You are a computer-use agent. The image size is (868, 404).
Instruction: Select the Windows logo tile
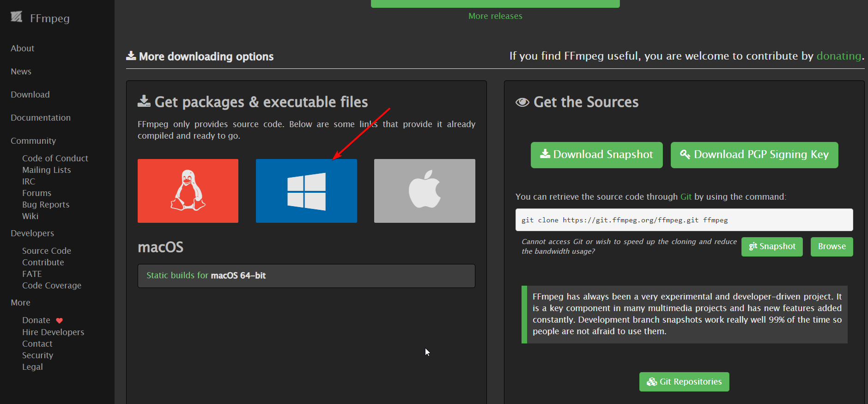[306, 191]
